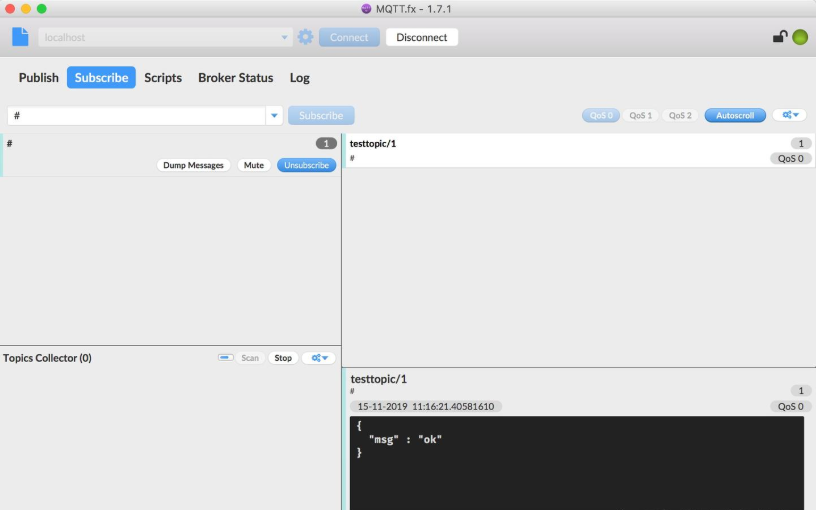Open connection settings gear icon
The width and height of the screenshot is (817, 510).
coord(305,37)
